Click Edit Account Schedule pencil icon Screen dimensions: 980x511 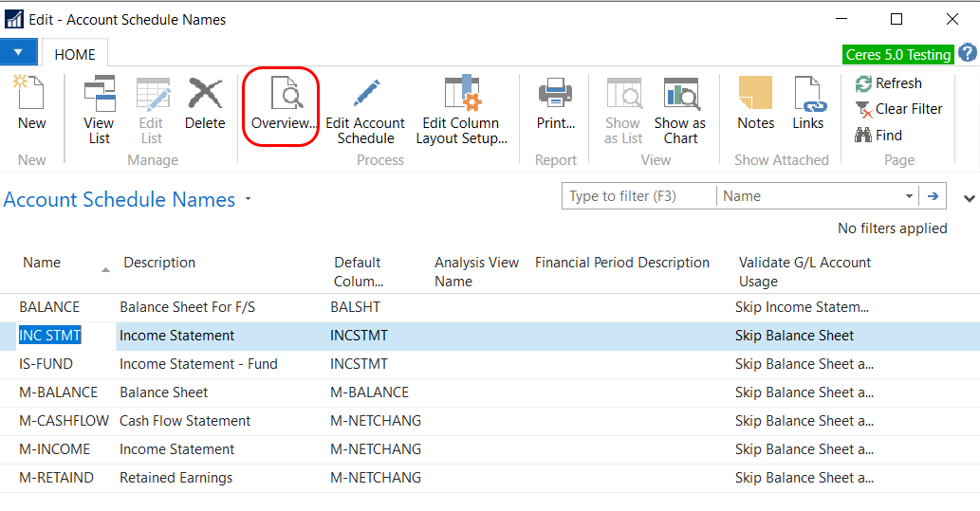(365, 95)
